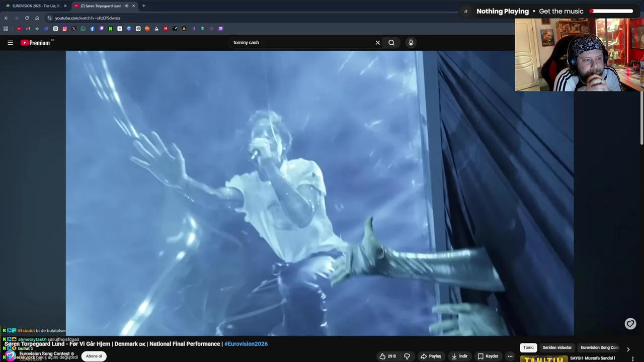Mute the YouTube tab via speaker icon
644x362 pixels.
tap(126, 6)
